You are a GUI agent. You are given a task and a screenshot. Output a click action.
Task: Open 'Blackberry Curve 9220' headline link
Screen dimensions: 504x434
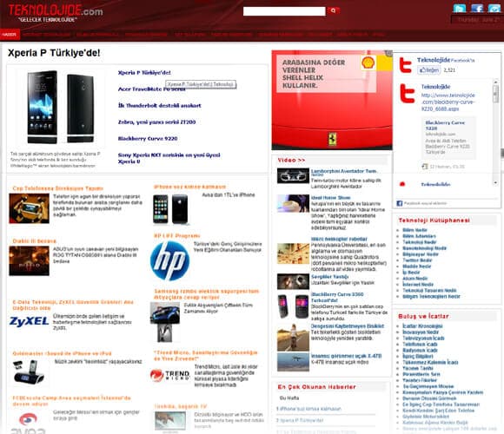[148, 139]
